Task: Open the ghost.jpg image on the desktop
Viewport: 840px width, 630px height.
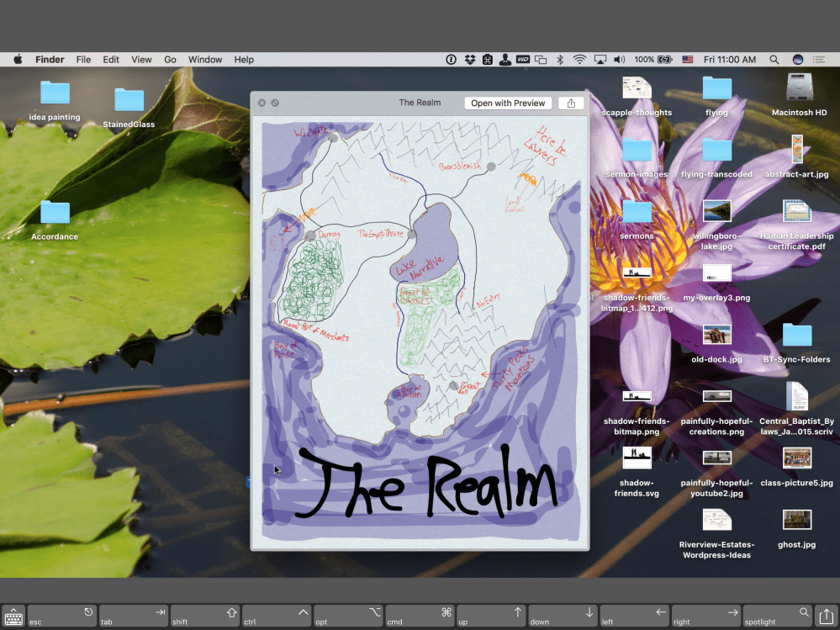Action: point(797,520)
